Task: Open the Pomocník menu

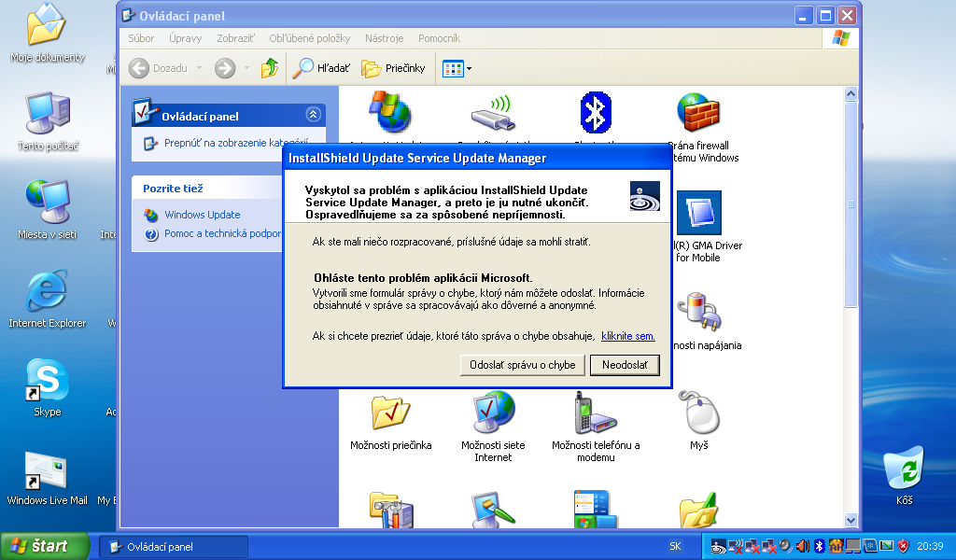Action: pos(439,38)
